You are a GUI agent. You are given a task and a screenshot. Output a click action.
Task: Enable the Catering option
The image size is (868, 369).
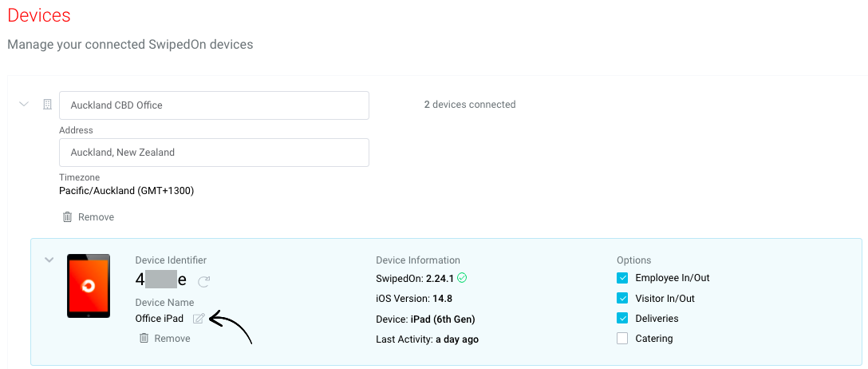(622, 339)
